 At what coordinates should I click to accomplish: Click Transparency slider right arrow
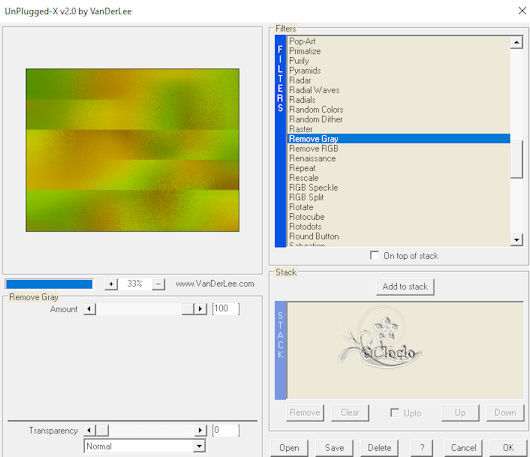coord(200,430)
